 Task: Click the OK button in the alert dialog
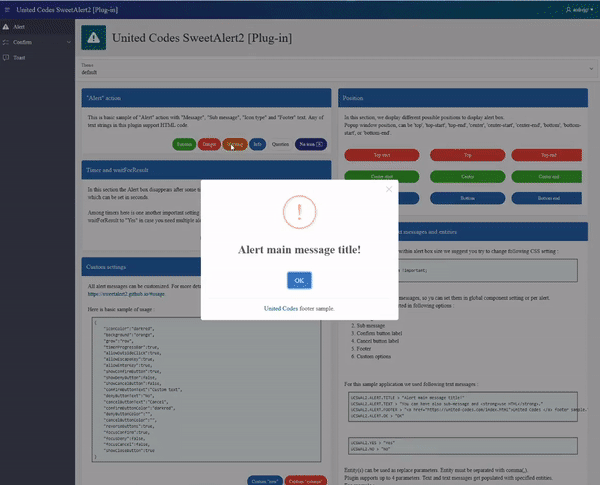click(x=299, y=280)
